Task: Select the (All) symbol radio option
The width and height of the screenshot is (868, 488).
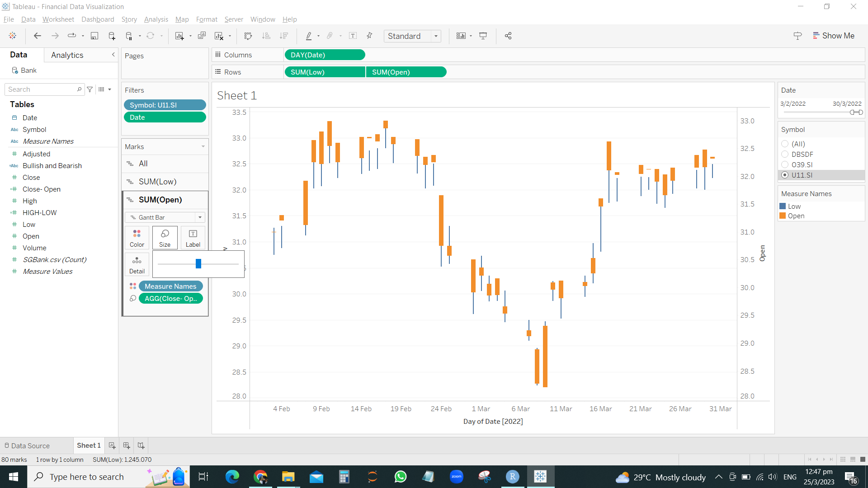Action: click(785, 144)
